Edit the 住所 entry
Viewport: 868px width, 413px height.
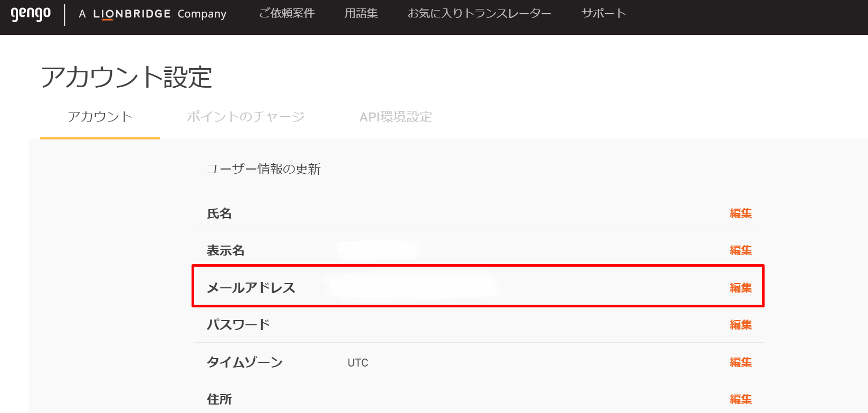741,399
